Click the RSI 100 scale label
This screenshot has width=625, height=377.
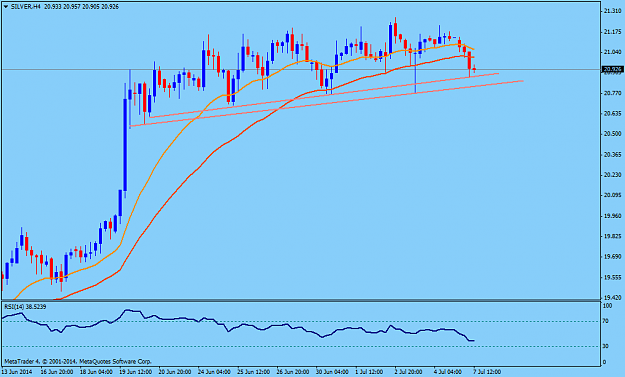coord(607,306)
